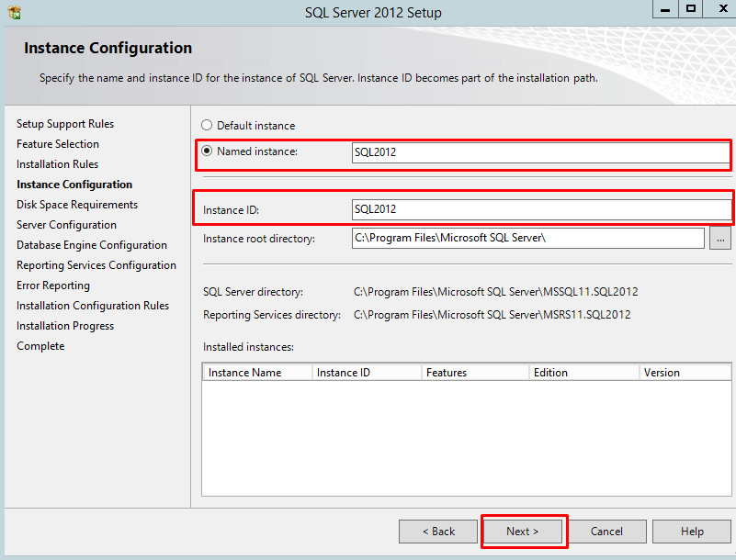Viewport: 736px width, 560px height.
Task: Click the Reporting Services directory path MSRS11.SQL2012
Action: click(492, 315)
